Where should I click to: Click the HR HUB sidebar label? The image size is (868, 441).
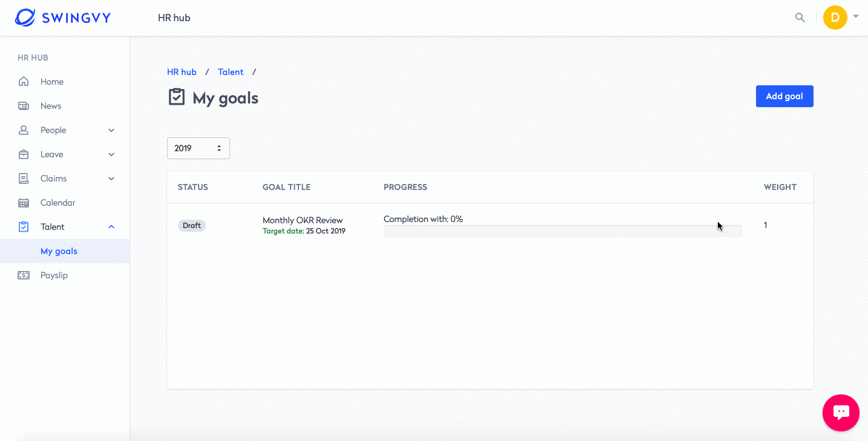click(33, 58)
